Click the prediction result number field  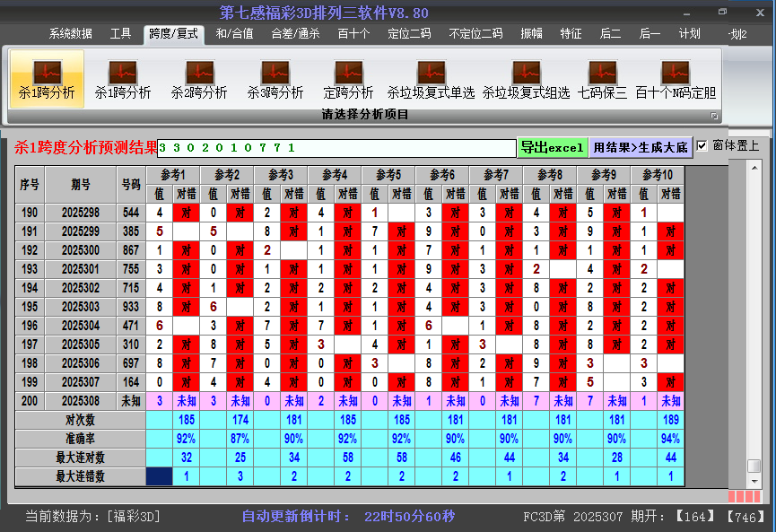click(x=336, y=147)
